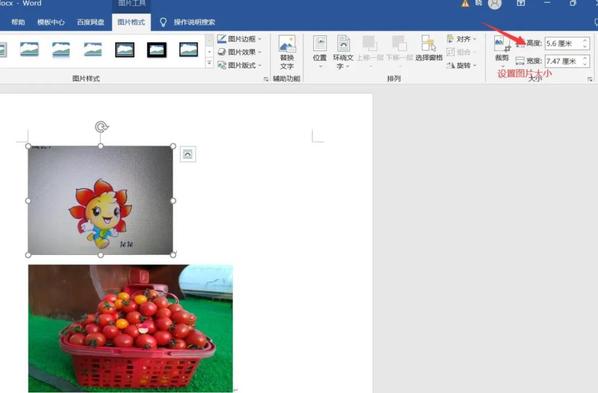Apply the thick black frame picture style
The width and height of the screenshot is (598, 393).
click(x=157, y=50)
